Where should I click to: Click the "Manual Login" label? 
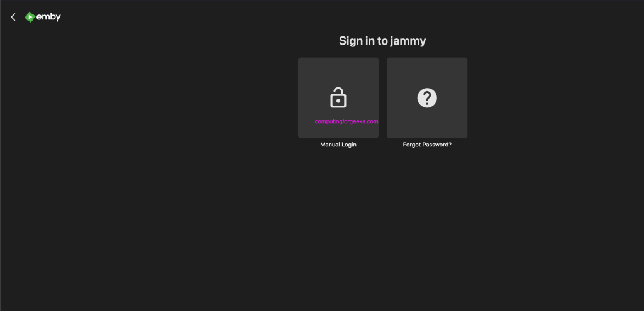point(338,145)
